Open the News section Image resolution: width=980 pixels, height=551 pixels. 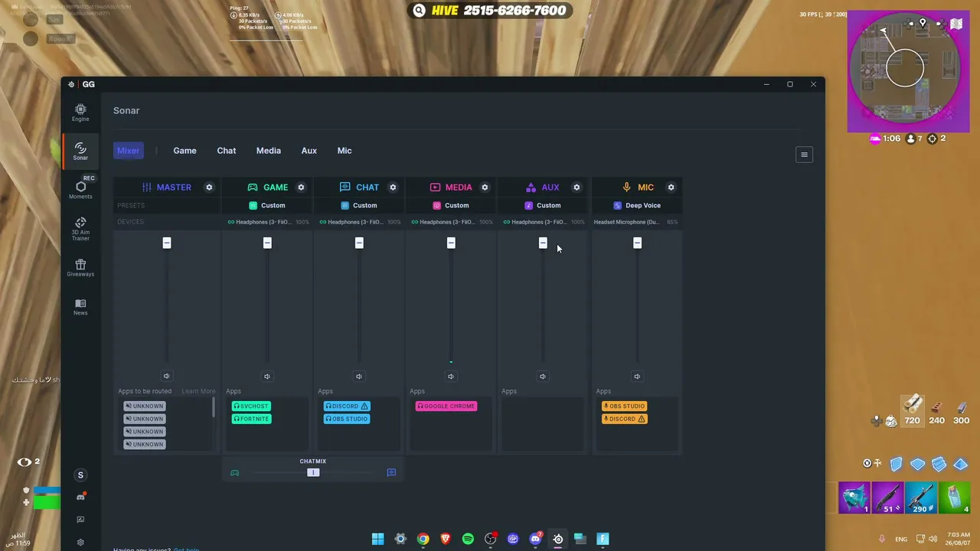click(80, 307)
